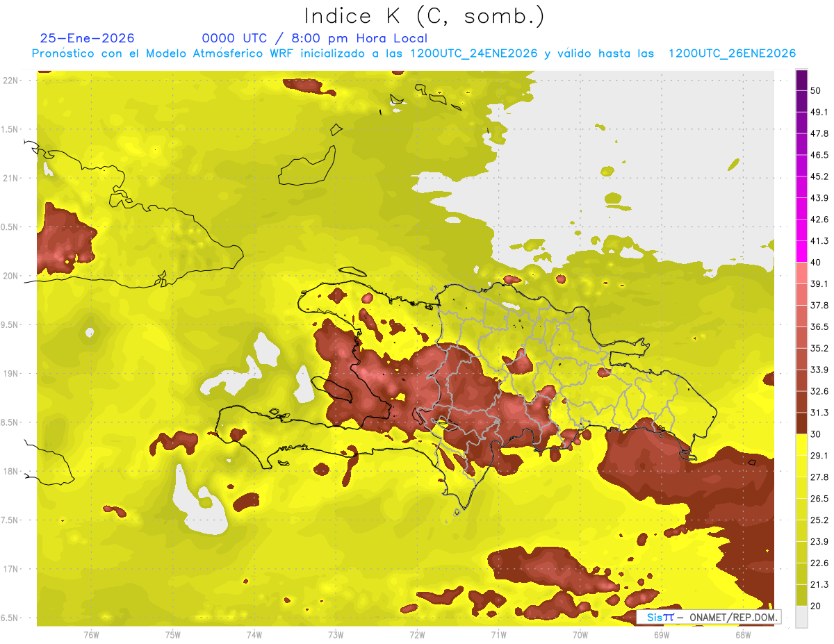
Task: Click the colorbar value "43.9"
Action: (x=820, y=198)
